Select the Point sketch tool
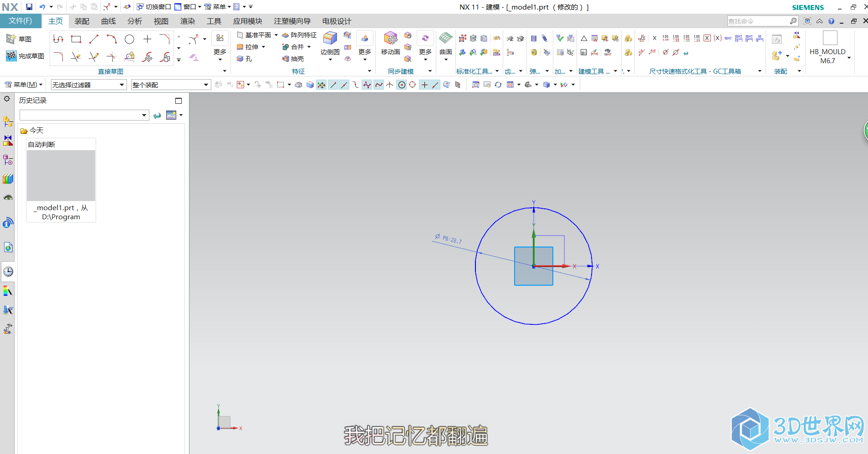Image resolution: width=868 pixels, height=454 pixels. pos(147,39)
